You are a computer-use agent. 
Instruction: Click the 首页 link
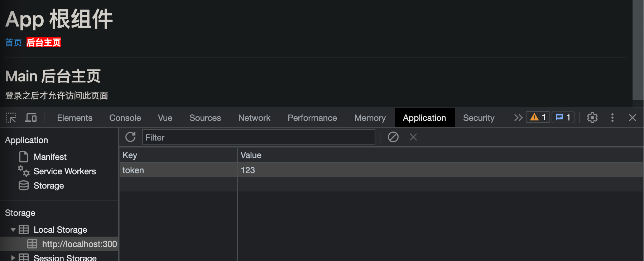14,43
